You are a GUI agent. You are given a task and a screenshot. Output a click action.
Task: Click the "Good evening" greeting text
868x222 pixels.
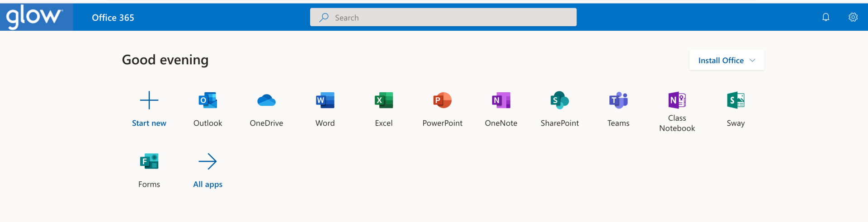coord(165,60)
